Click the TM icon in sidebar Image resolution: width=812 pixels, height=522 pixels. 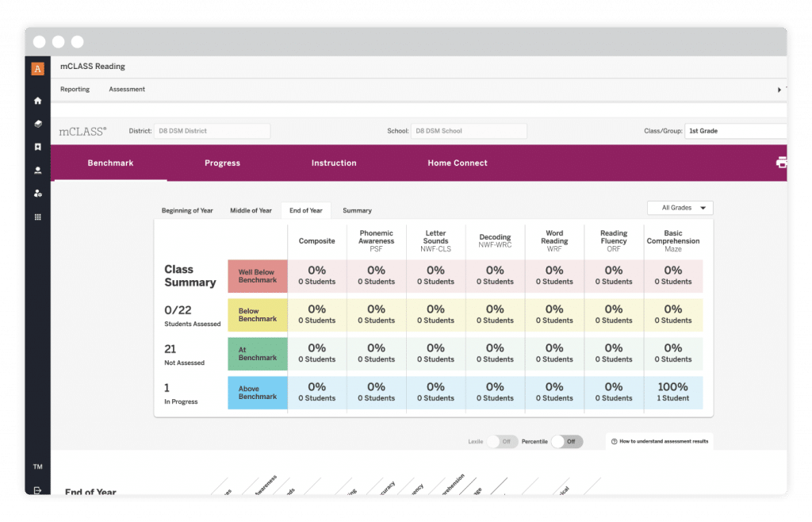(x=38, y=466)
